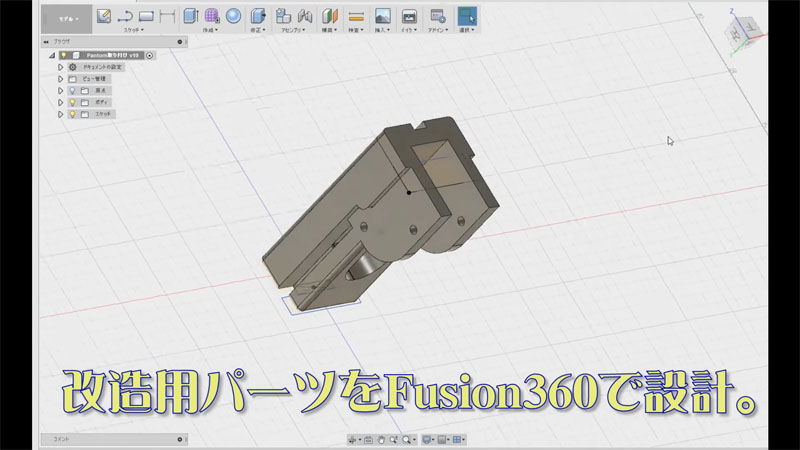The width and height of the screenshot is (800, 450).
Task: Select the Sketch Dimension tool
Action: pos(167,16)
